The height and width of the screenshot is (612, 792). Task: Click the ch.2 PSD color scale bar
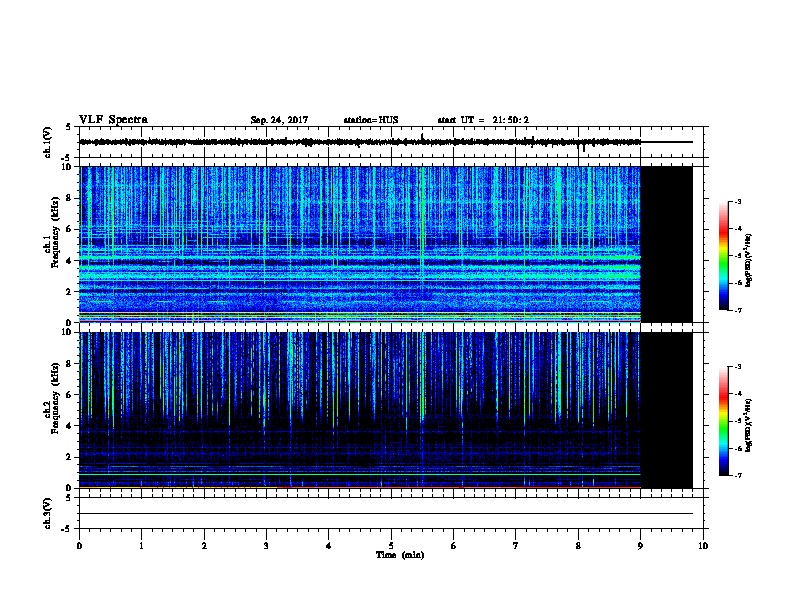(x=723, y=421)
